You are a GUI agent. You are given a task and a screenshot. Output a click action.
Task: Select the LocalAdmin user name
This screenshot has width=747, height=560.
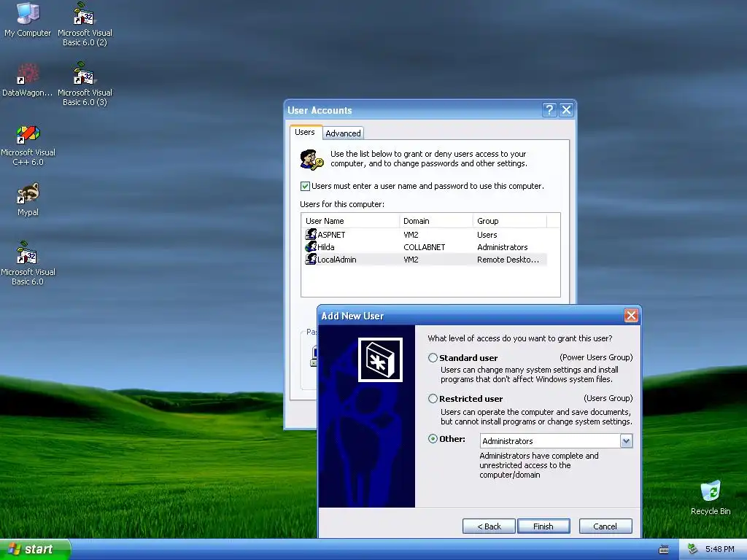point(337,260)
